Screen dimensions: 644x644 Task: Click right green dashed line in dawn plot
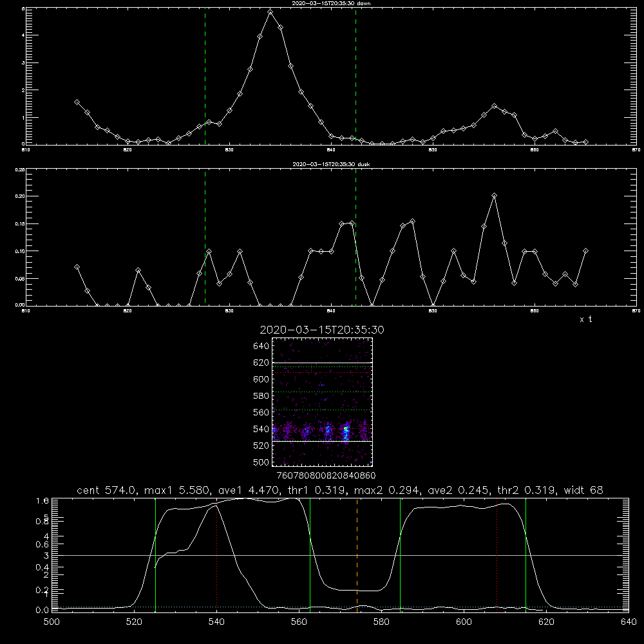355,76
